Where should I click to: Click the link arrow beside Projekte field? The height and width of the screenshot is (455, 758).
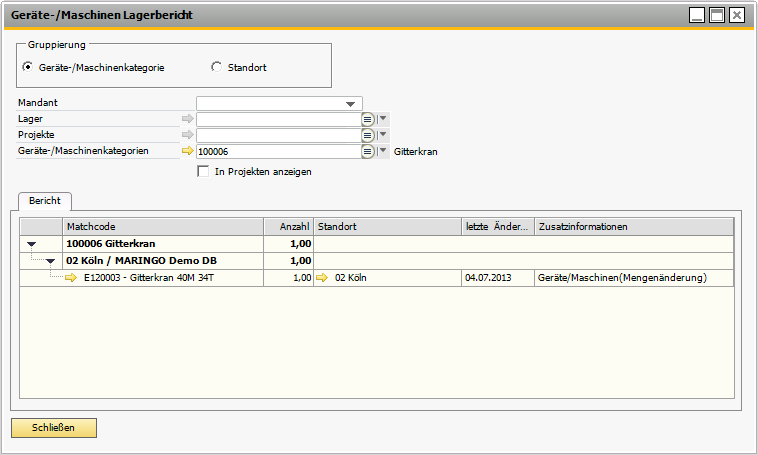pyautogui.click(x=187, y=135)
